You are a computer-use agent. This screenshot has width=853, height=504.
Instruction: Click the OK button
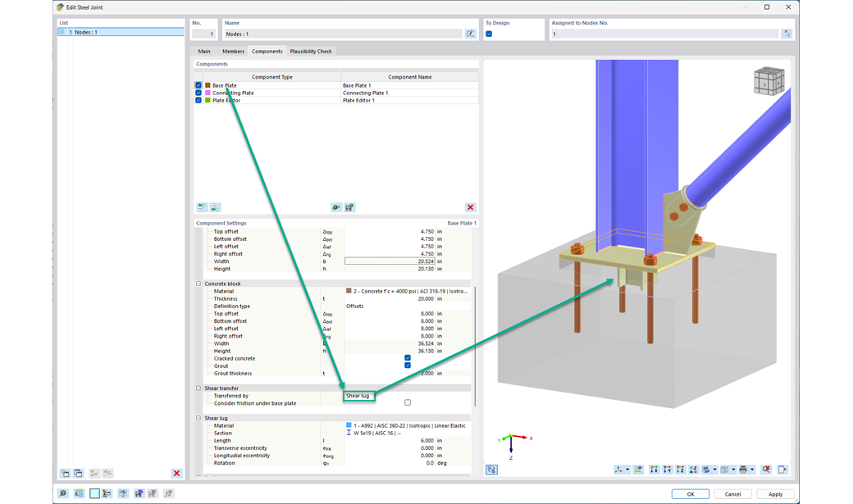click(x=691, y=494)
